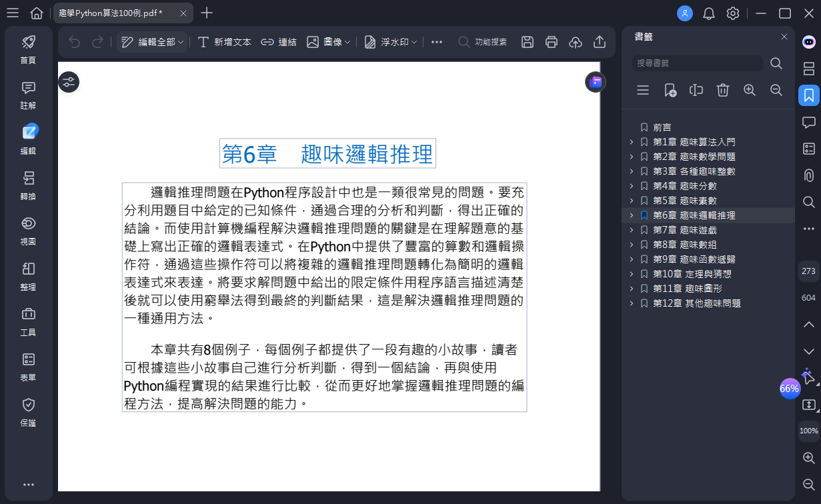This screenshot has width=821, height=504.
Task: Open page thumbnails panel
Action: 808,68
